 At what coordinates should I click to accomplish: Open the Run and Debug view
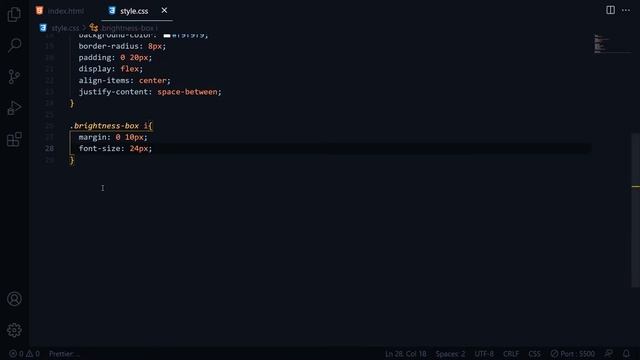coord(14,108)
